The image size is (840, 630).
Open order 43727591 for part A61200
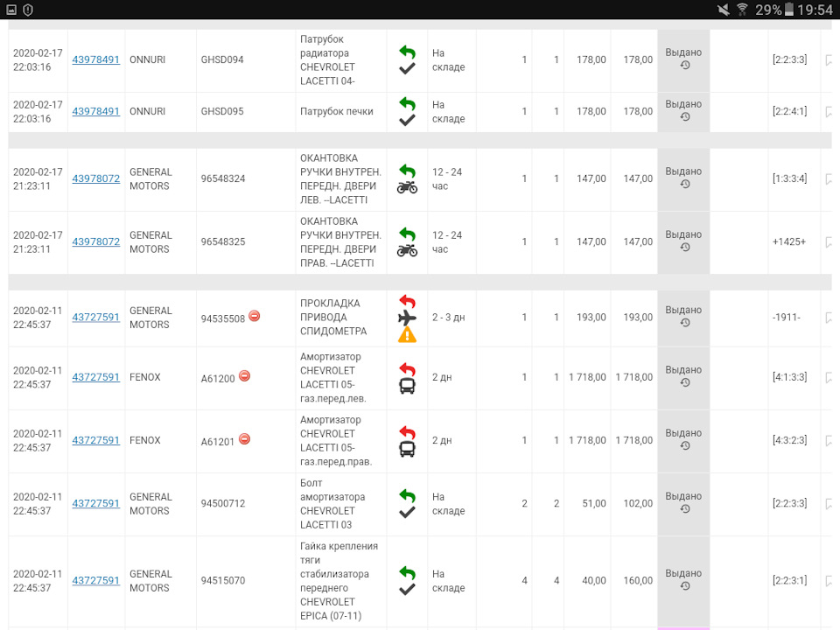[96, 377]
